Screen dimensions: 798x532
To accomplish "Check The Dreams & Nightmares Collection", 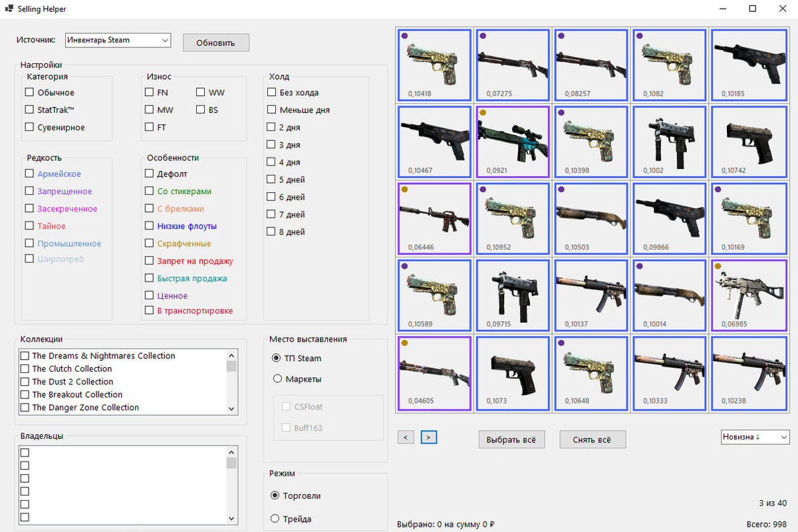I will (x=25, y=356).
